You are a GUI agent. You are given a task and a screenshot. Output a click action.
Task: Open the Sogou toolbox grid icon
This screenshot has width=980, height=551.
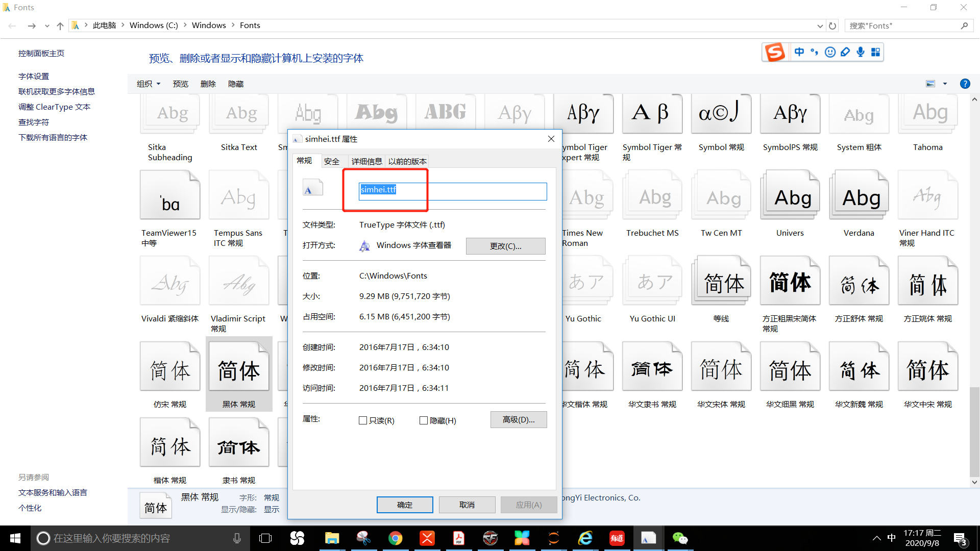pyautogui.click(x=876, y=52)
